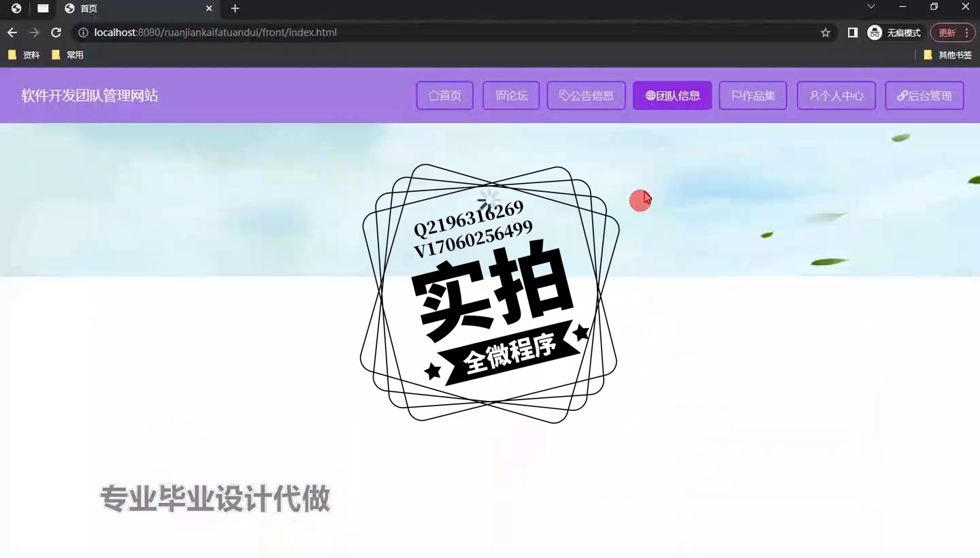Open the tab search dropdown chevron
The image size is (980, 558).
871,7
